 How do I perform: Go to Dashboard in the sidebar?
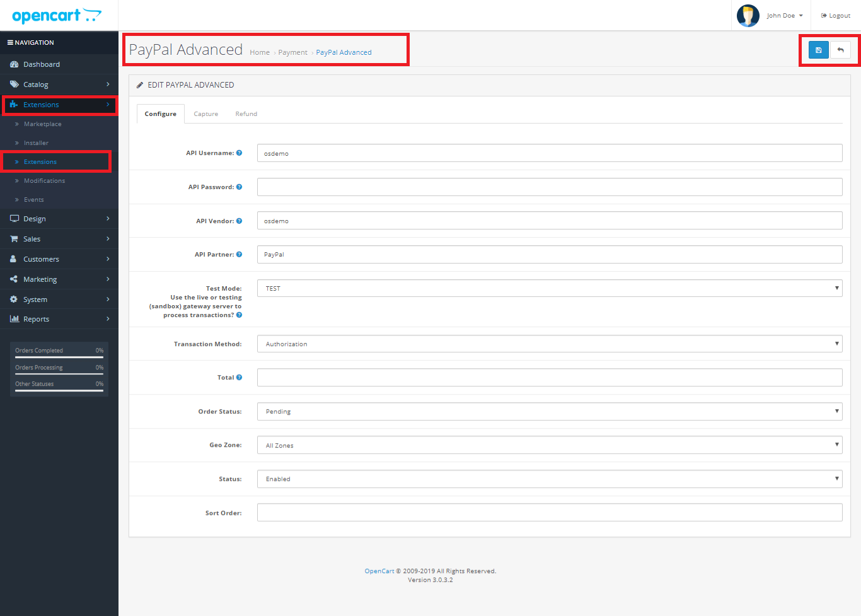coord(59,64)
